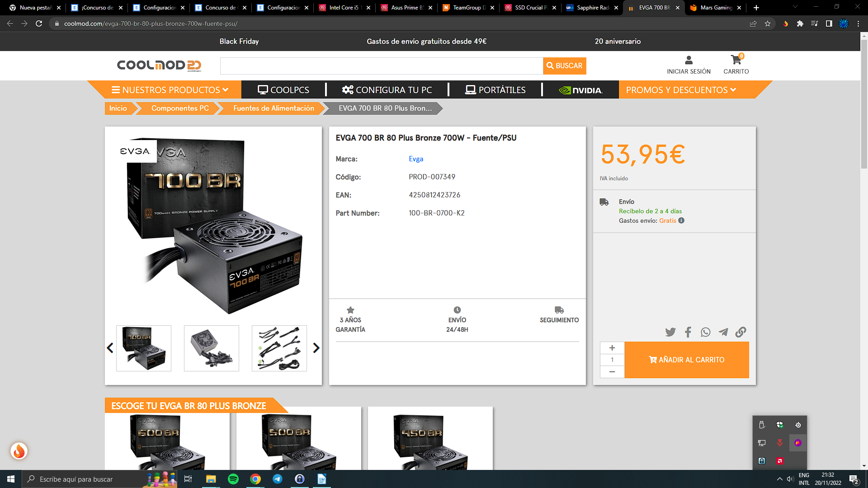This screenshot has height=488, width=868.
Task: Select the cables thumbnail image
Action: pyautogui.click(x=279, y=348)
